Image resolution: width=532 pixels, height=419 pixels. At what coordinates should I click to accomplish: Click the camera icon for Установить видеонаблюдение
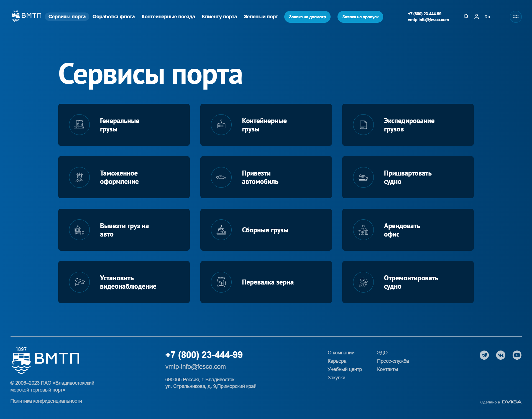(x=80, y=282)
